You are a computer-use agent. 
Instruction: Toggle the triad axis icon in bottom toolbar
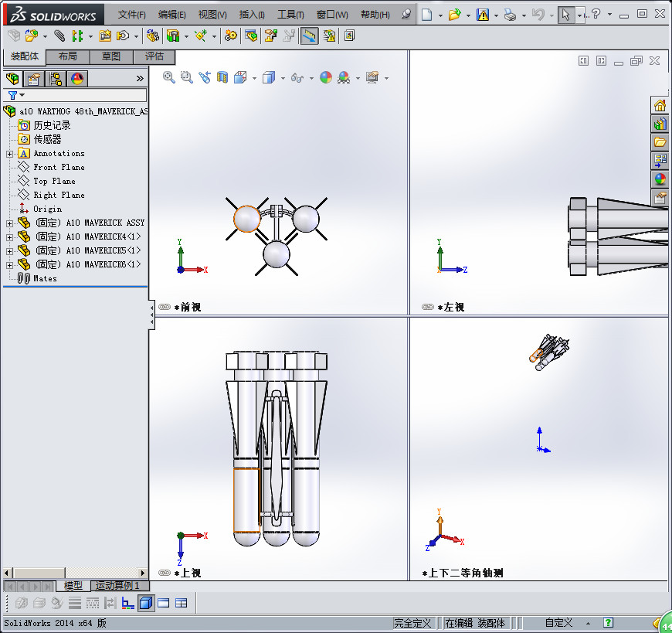point(127,603)
